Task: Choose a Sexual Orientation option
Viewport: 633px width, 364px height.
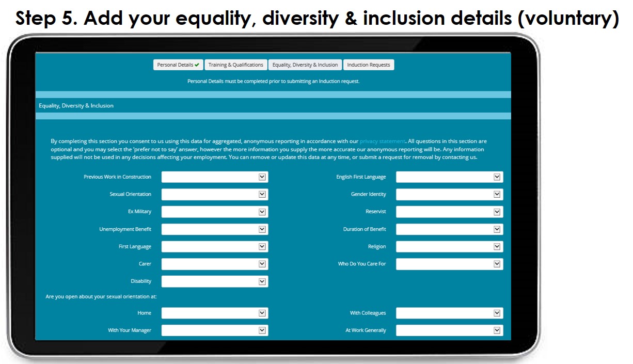Action: (215, 195)
